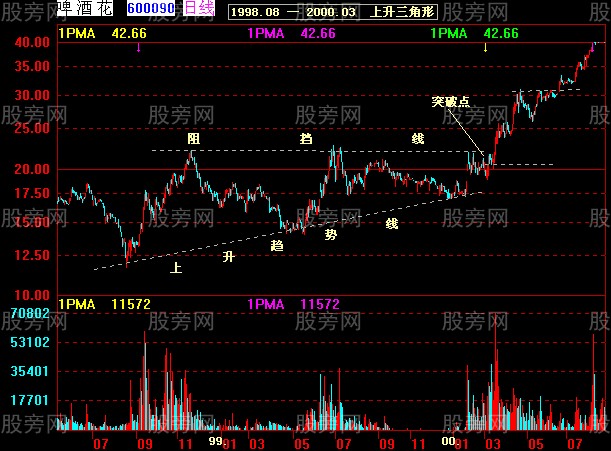
Task: Click the 17.50 price axis label
Action: click(32, 193)
